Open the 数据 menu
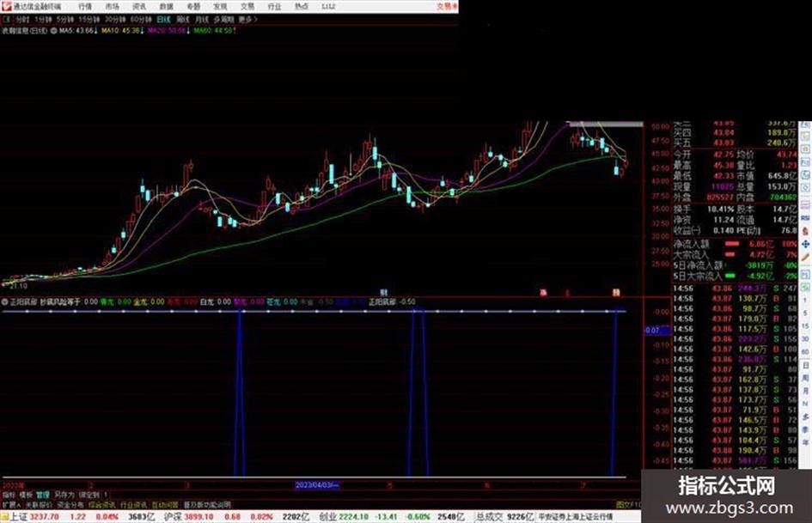 [166, 6]
